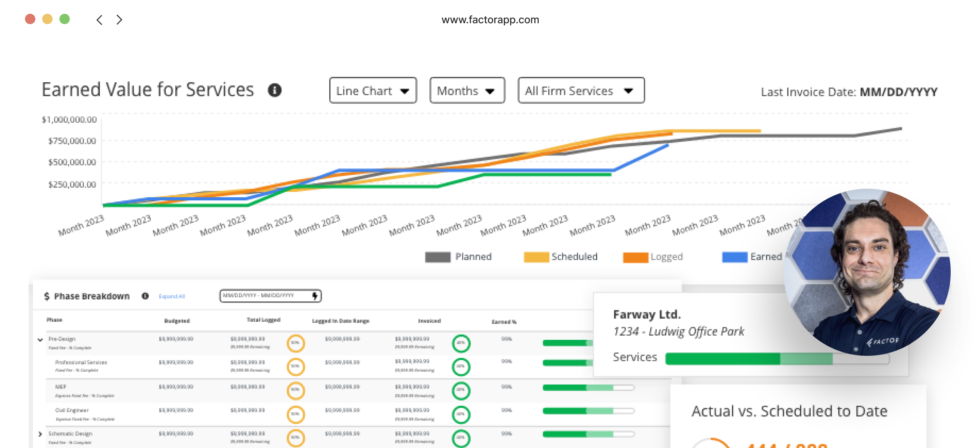
Task: Open the Line Chart dropdown
Action: [373, 90]
